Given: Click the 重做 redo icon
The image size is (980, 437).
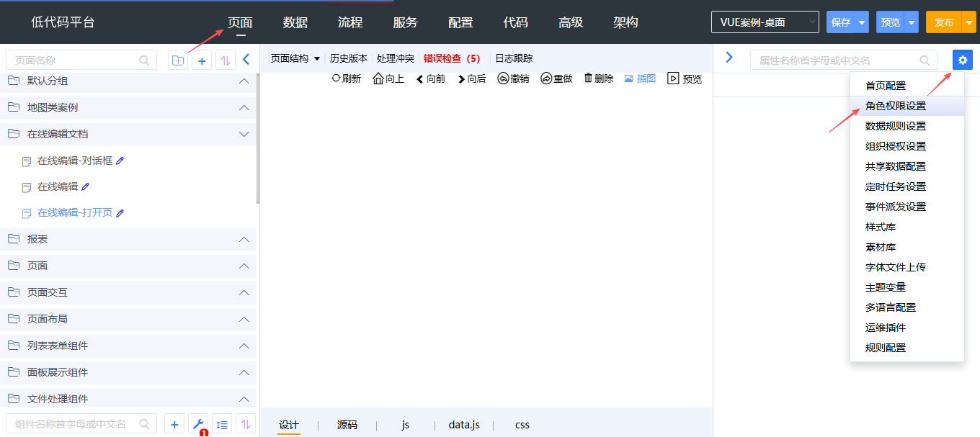Looking at the screenshot, I should pos(545,78).
